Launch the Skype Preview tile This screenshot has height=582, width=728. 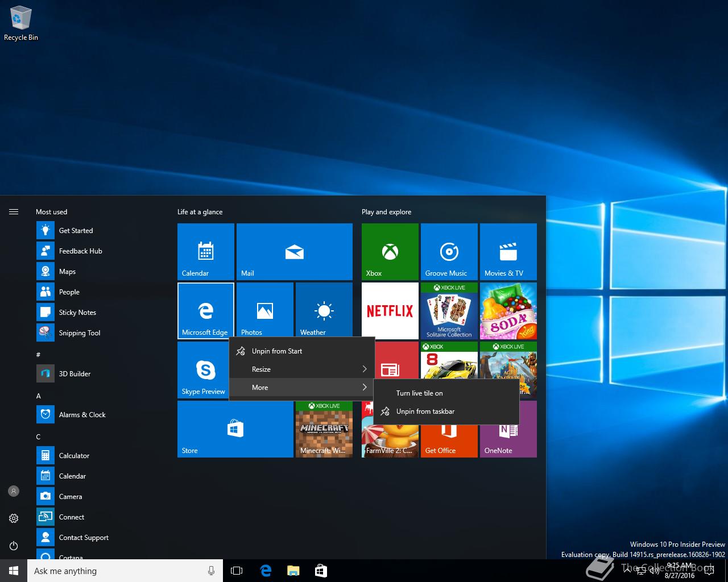(x=203, y=370)
